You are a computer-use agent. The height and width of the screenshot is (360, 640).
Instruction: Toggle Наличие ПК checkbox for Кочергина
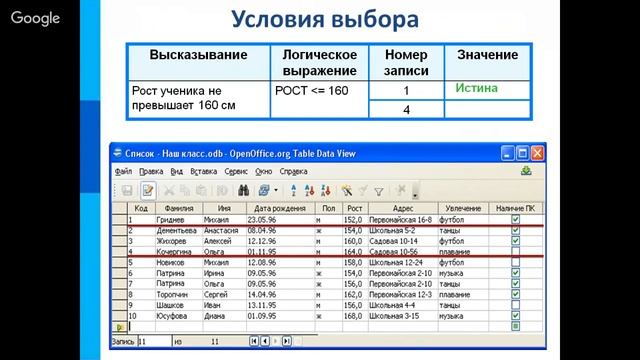[516, 251]
